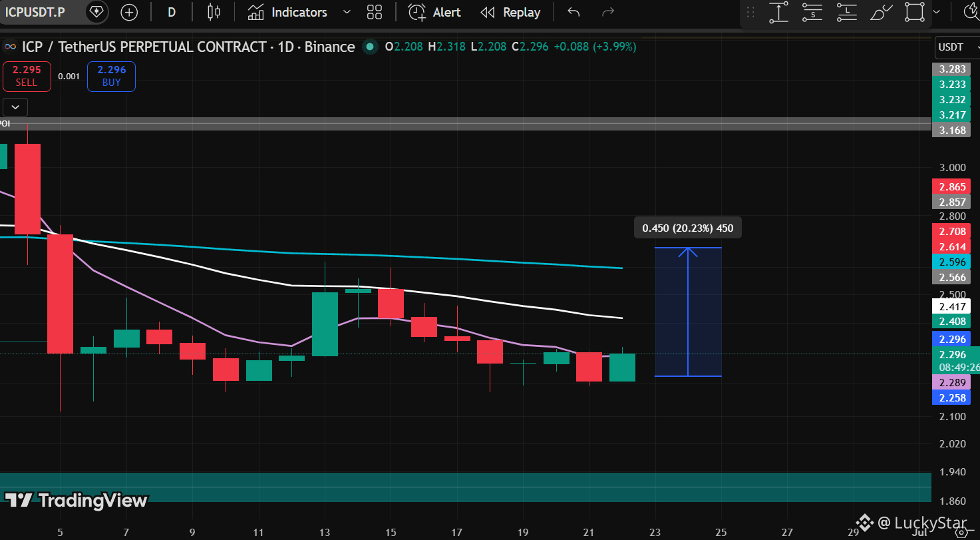Click the 25 date label on time axis
The width and height of the screenshot is (980, 540).
(x=721, y=533)
